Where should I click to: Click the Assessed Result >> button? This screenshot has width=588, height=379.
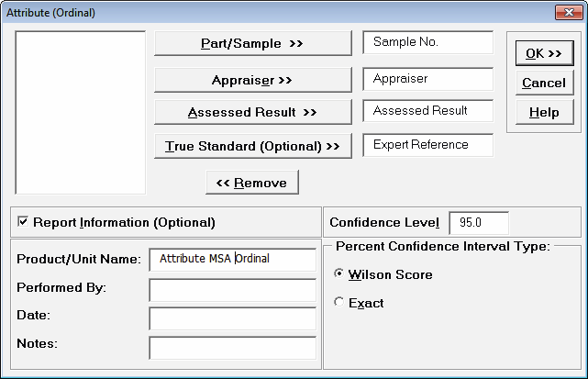[x=252, y=113]
